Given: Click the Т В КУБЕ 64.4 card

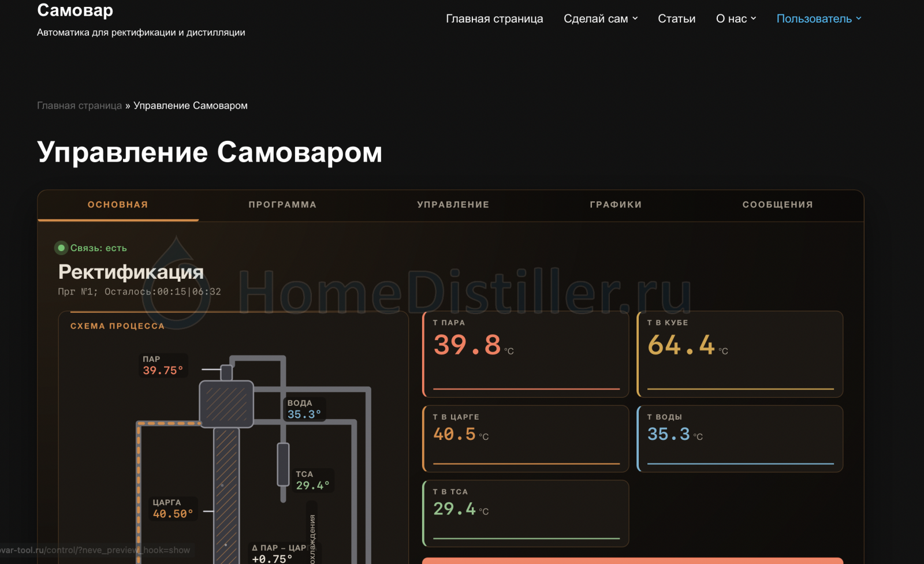Looking at the screenshot, I should point(740,354).
